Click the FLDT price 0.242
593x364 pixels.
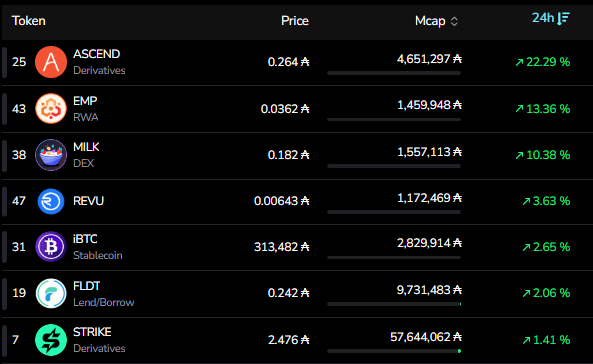[x=289, y=293]
